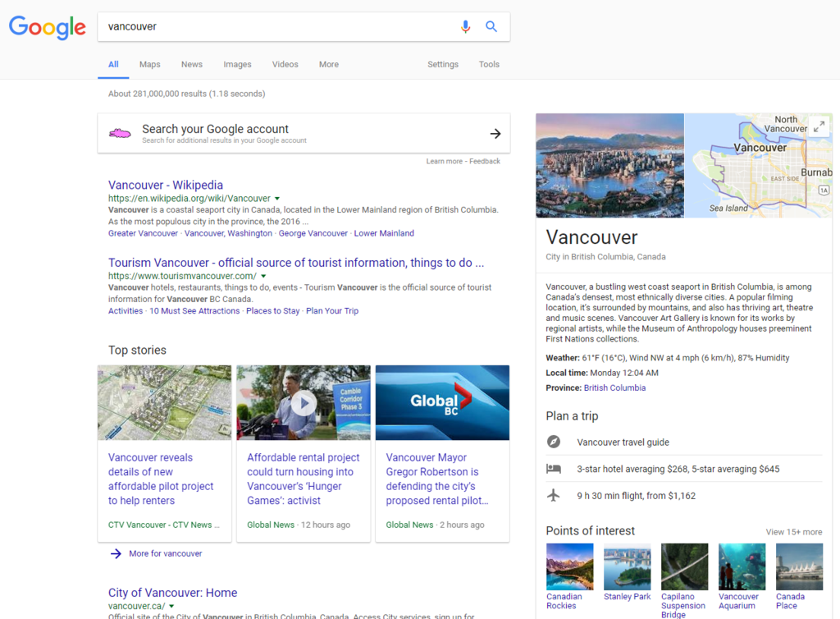Screen dimensions: 840x619
Task: Open the CTV housing model story image
Action: point(164,402)
